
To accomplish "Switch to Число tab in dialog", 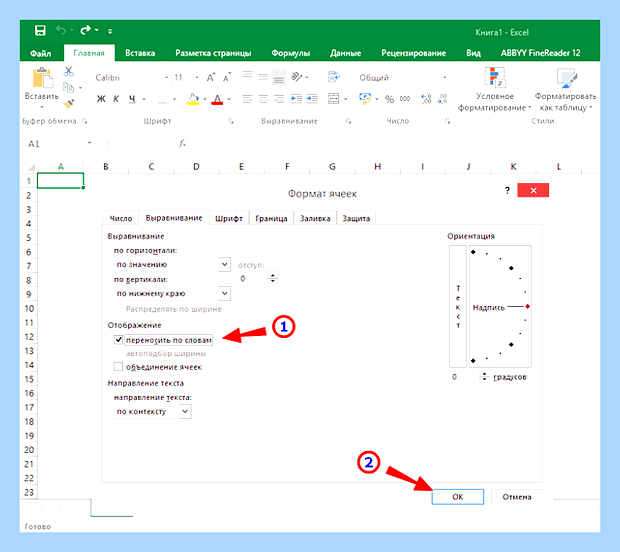I will pyautogui.click(x=121, y=218).
